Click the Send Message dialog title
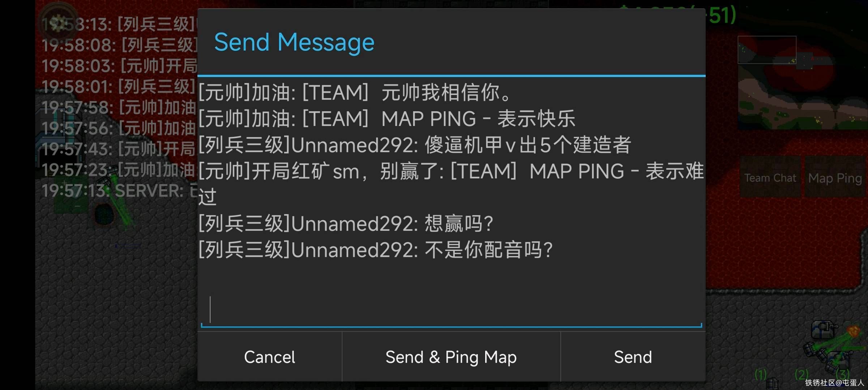 (x=294, y=42)
